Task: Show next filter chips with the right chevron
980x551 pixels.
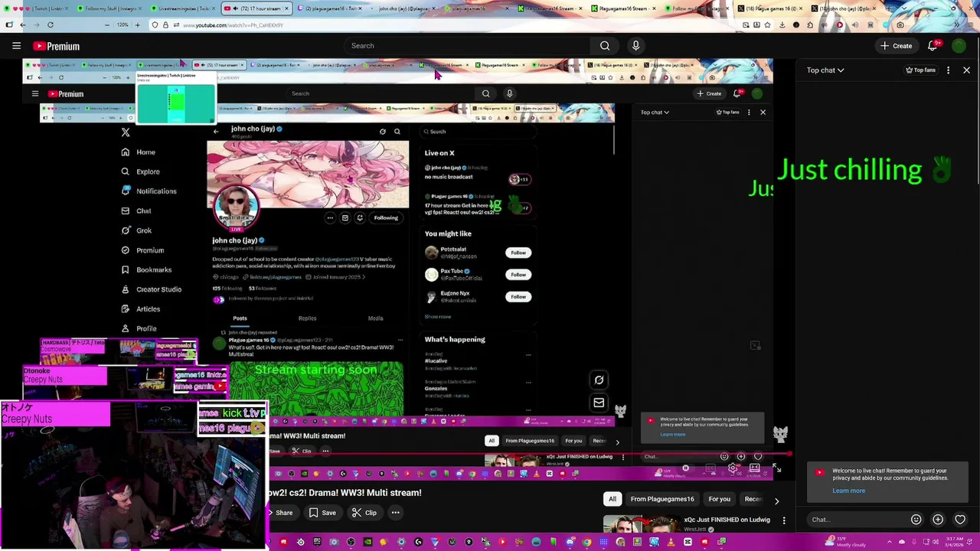Action: coord(776,501)
